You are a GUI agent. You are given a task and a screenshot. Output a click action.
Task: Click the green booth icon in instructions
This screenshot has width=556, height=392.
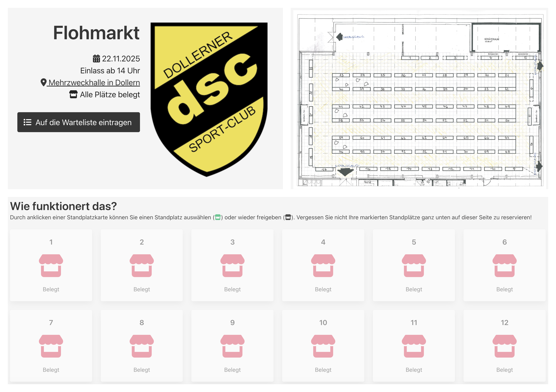tap(218, 217)
